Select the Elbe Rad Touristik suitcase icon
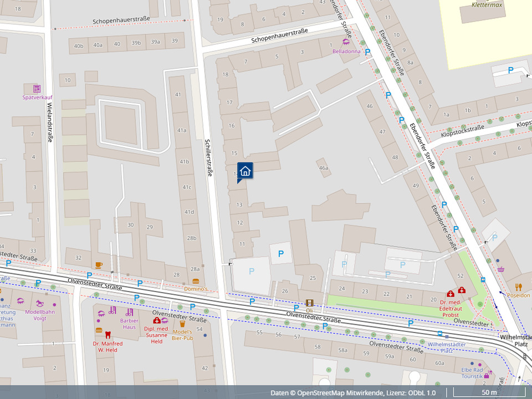Screen dimensions: 532x399 487,376
